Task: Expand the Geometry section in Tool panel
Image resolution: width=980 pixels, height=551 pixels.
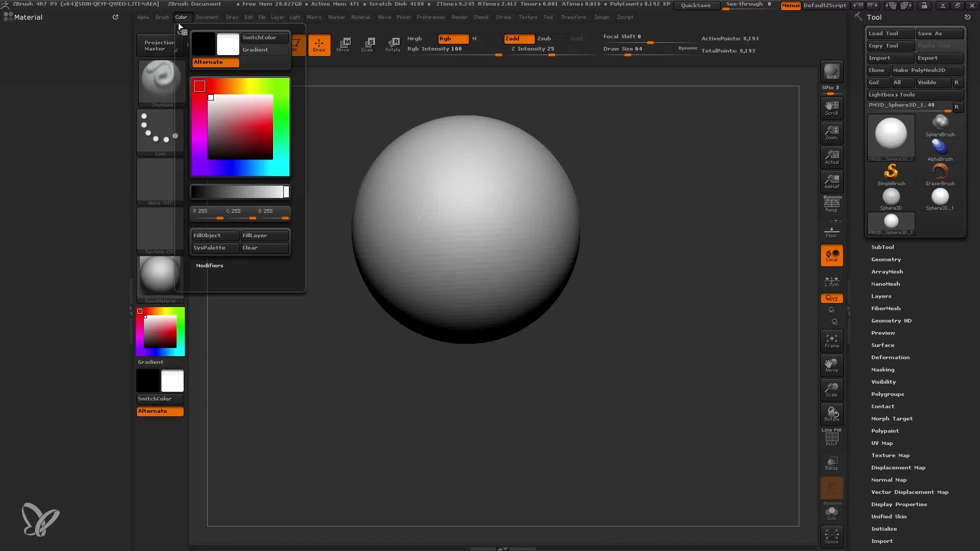Action: point(886,259)
